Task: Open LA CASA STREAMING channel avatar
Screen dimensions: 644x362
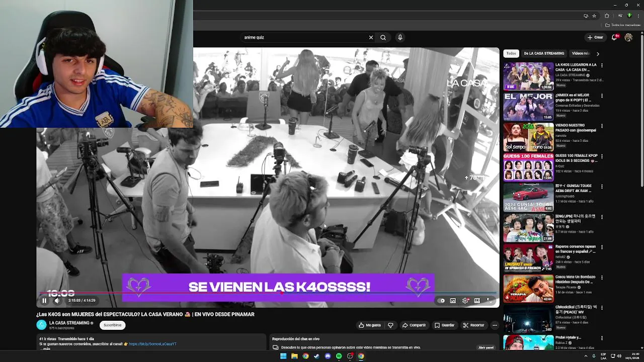Action: coord(41,325)
